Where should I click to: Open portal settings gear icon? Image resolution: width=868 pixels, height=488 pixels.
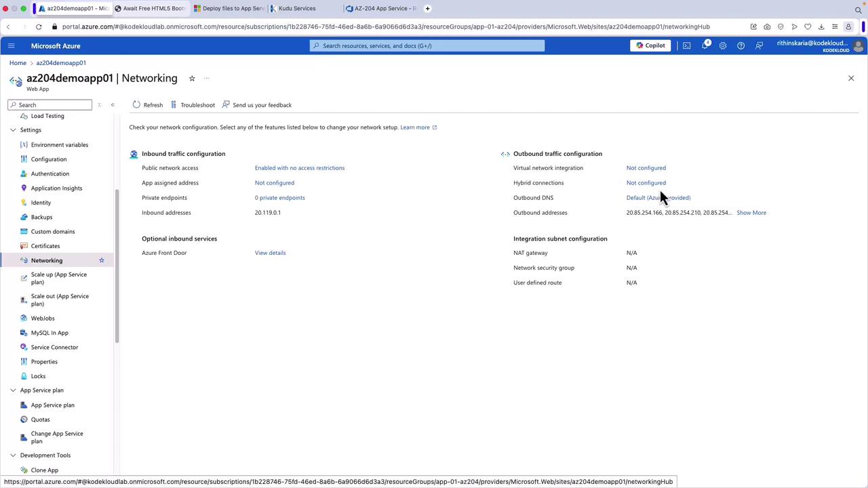723,45
